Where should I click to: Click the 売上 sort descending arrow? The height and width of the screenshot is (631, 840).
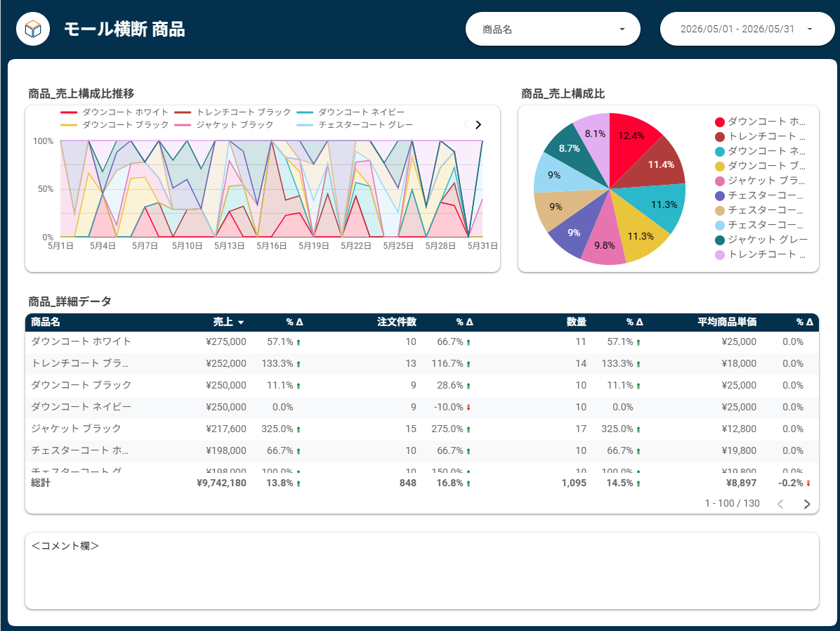pyautogui.click(x=241, y=323)
